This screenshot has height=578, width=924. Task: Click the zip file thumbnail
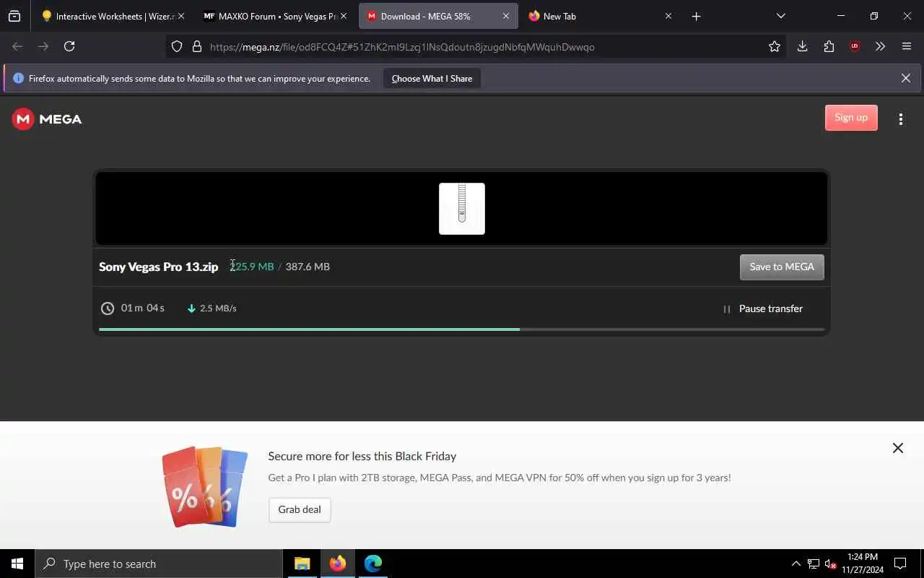point(462,209)
